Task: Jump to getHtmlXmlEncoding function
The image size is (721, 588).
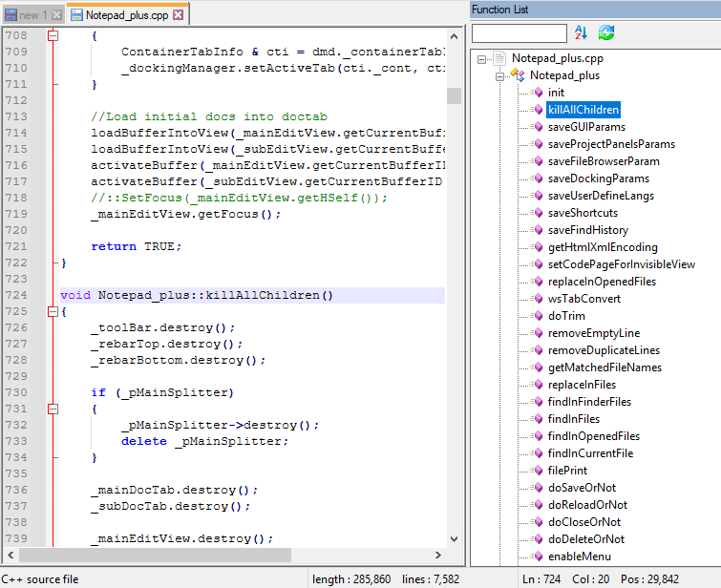Action: click(603, 247)
